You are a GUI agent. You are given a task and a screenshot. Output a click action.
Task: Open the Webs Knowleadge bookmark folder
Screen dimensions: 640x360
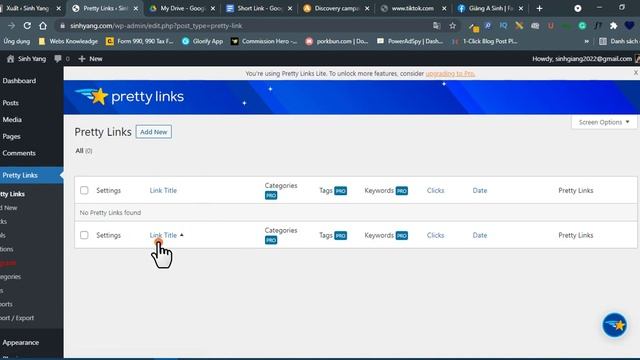pyautogui.click(x=68, y=41)
